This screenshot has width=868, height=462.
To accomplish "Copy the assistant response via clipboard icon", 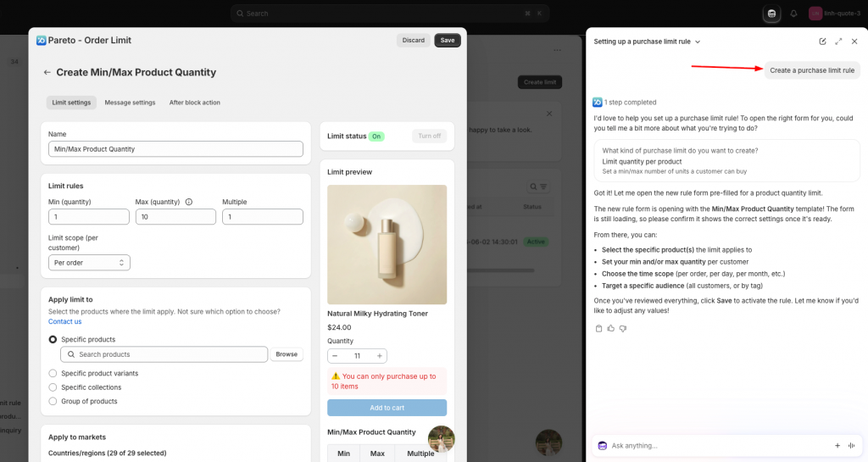I will click(x=598, y=329).
